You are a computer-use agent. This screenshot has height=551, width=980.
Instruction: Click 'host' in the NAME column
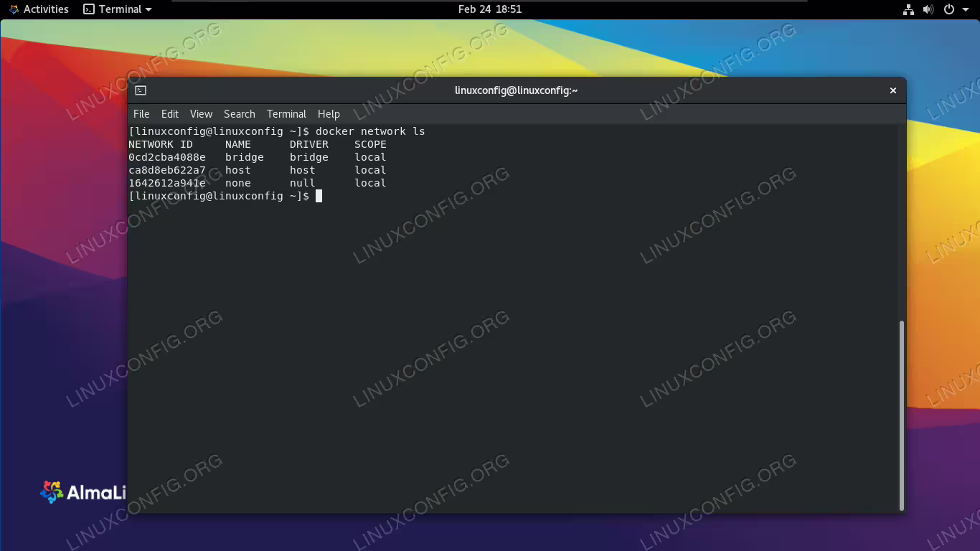[238, 170]
